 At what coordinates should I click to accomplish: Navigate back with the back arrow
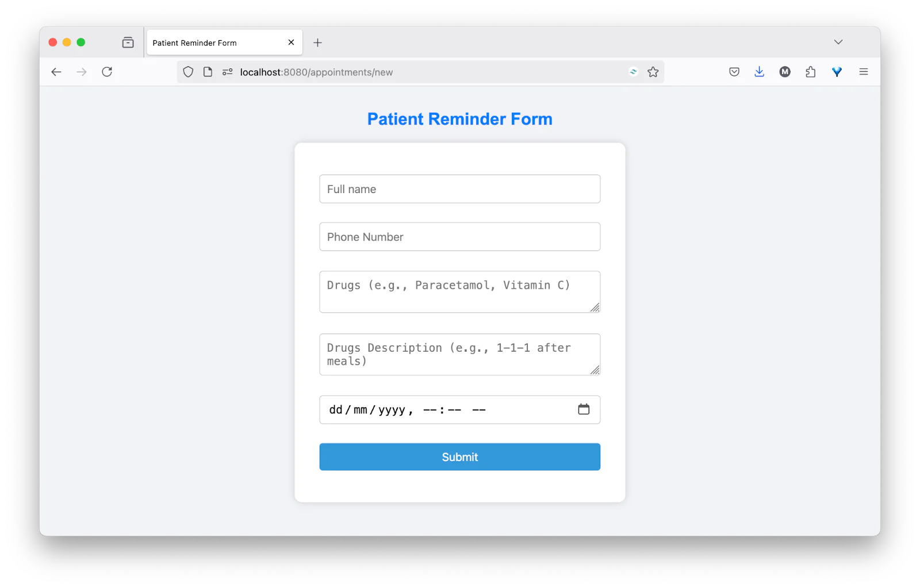point(56,72)
